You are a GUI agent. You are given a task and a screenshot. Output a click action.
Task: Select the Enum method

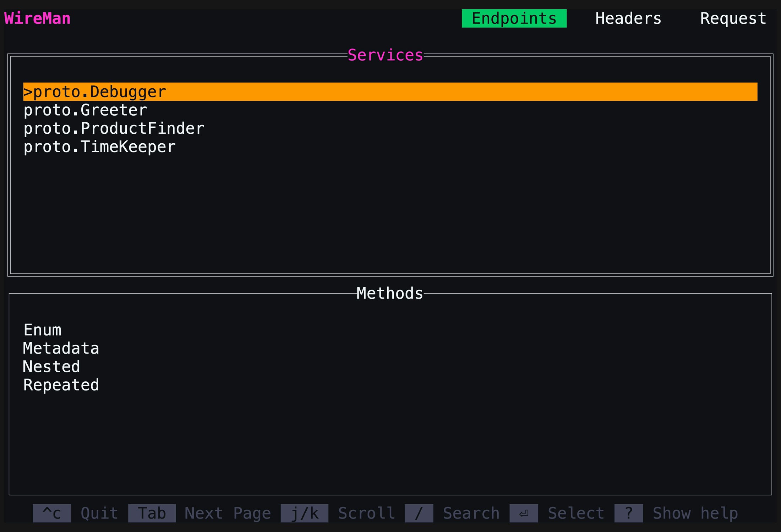42,330
